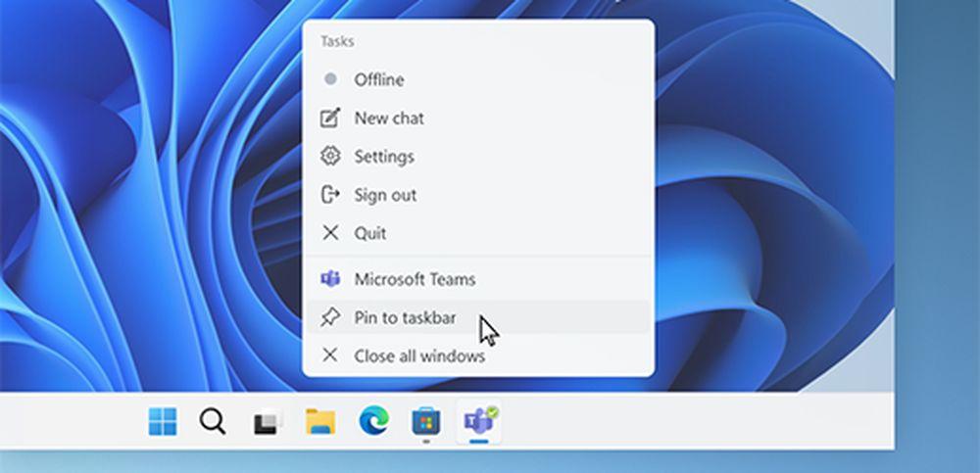980x473 pixels.
Task: Open Microsoft Store from the taskbar
Action: pyautogui.click(x=425, y=422)
